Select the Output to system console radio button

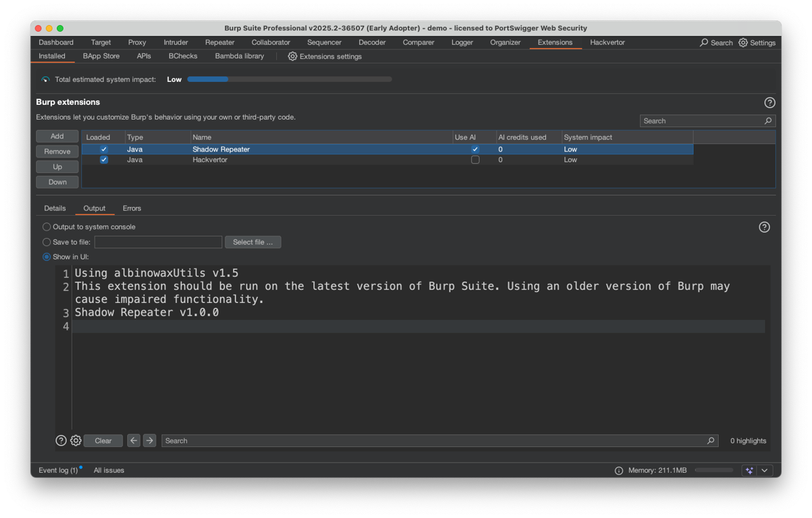click(x=46, y=227)
